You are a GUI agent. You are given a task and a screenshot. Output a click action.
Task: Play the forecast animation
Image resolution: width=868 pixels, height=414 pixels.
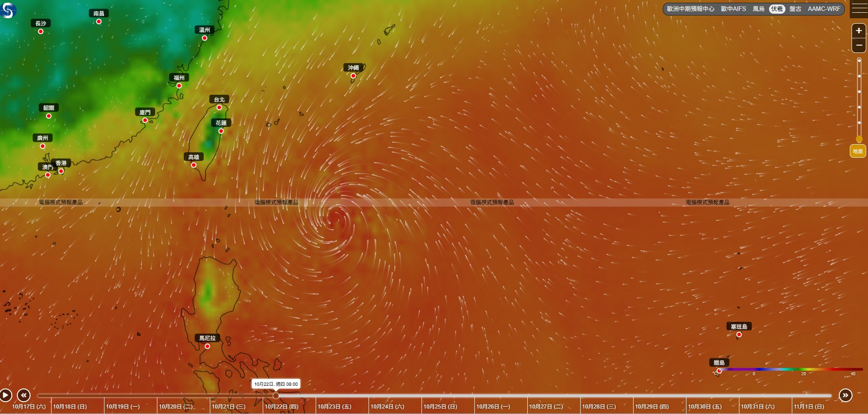pos(5,395)
